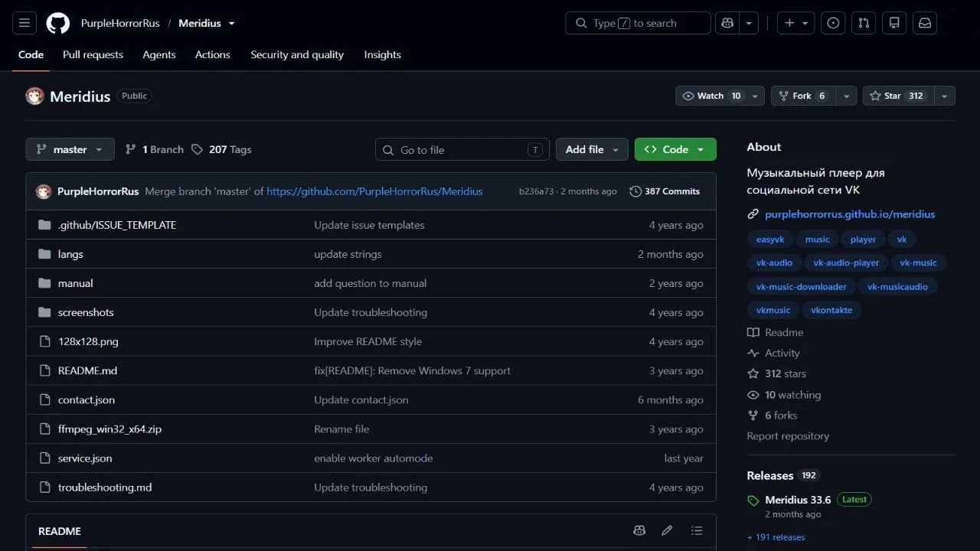This screenshot has width=980, height=551.
Task: Fork the Meridius repository
Action: pos(803,96)
